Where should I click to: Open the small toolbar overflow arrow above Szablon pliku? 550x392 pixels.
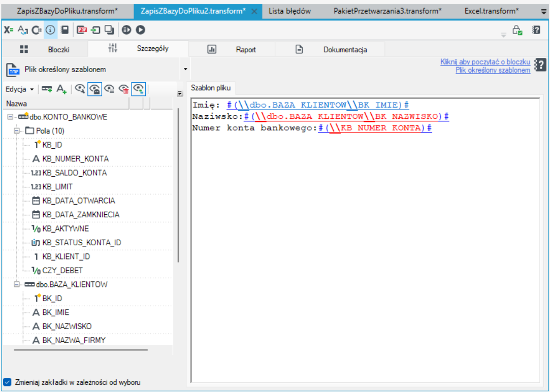pyautogui.click(x=180, y=93)
